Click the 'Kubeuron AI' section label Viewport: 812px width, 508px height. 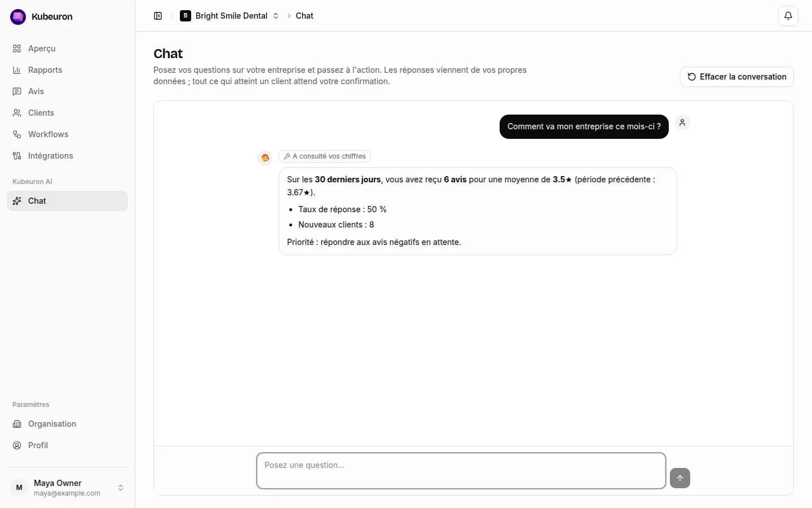coord(32,182)
